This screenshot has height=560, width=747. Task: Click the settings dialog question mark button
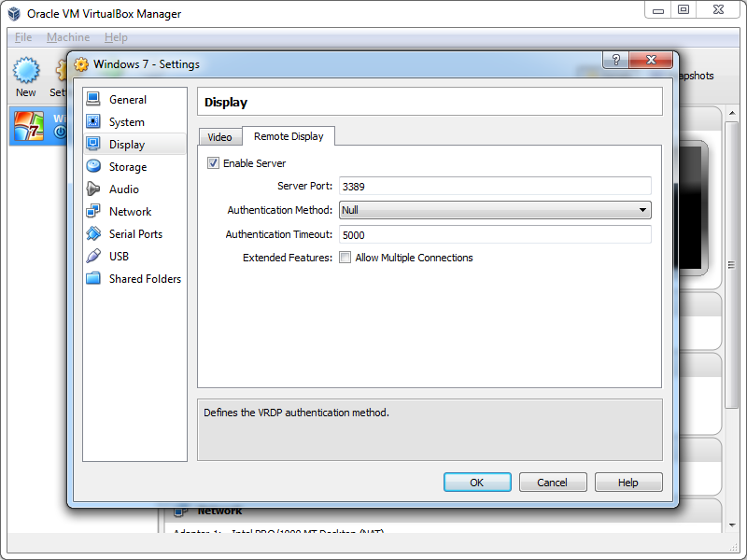615,60
